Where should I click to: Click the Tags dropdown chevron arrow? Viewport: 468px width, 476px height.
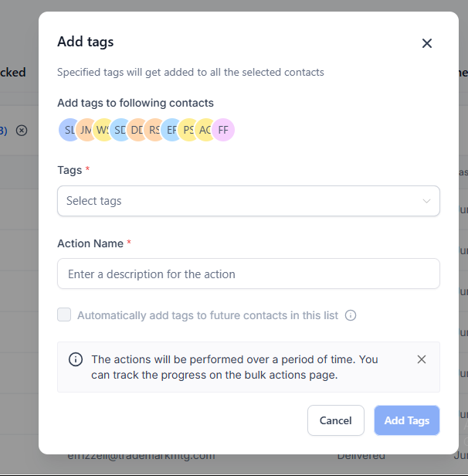(426, 201)
